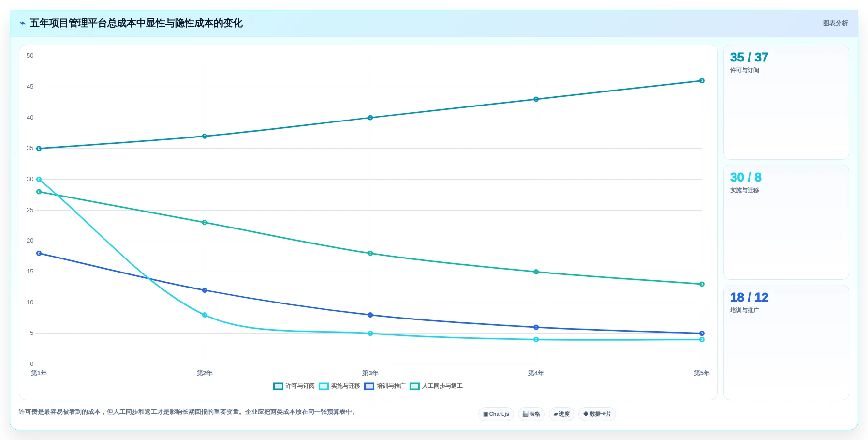This screenshot has height=440, width=868.
Task: Click the 许可与订阅 legend color box
Action: pos(278,386)
